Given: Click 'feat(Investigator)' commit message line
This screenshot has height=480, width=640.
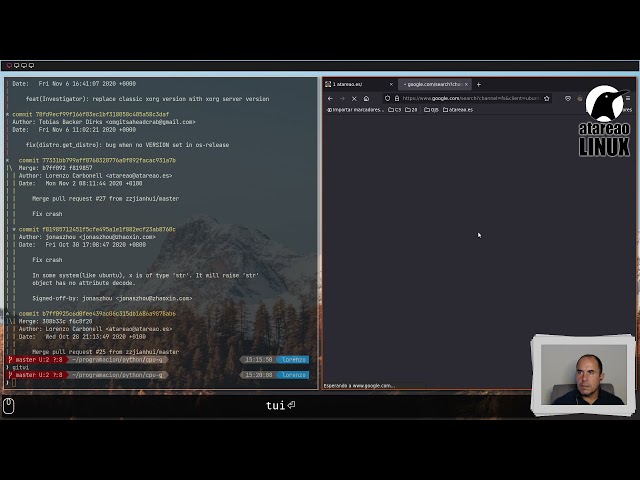Looking at the screenshot, I should (x=147, y=99).
